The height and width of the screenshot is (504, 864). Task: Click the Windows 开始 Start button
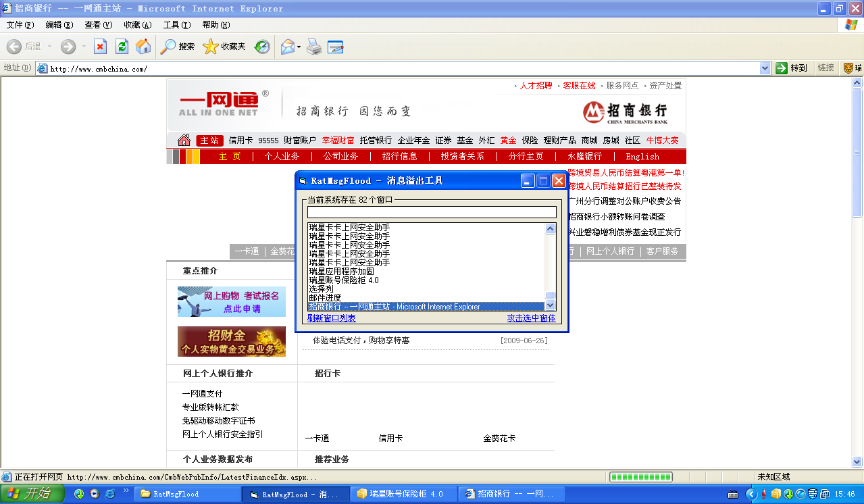(32, 494)
